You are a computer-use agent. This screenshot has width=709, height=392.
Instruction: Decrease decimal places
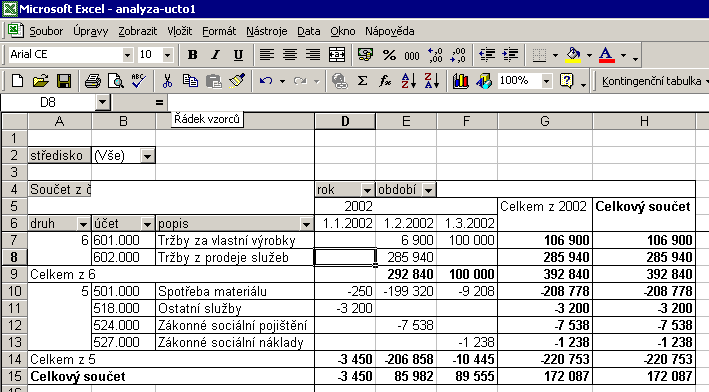458,55
